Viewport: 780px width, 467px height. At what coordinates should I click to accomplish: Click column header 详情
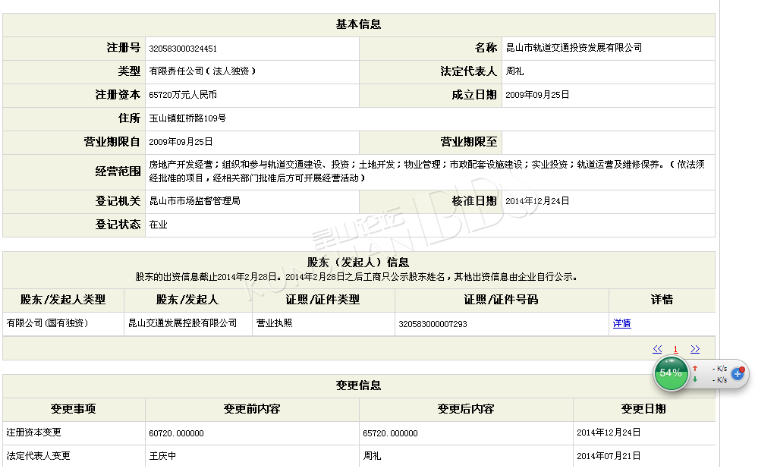662,299
